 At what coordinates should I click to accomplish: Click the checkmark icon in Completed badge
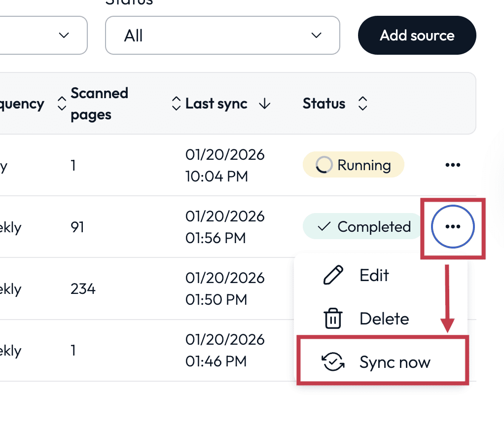point(324,226)
